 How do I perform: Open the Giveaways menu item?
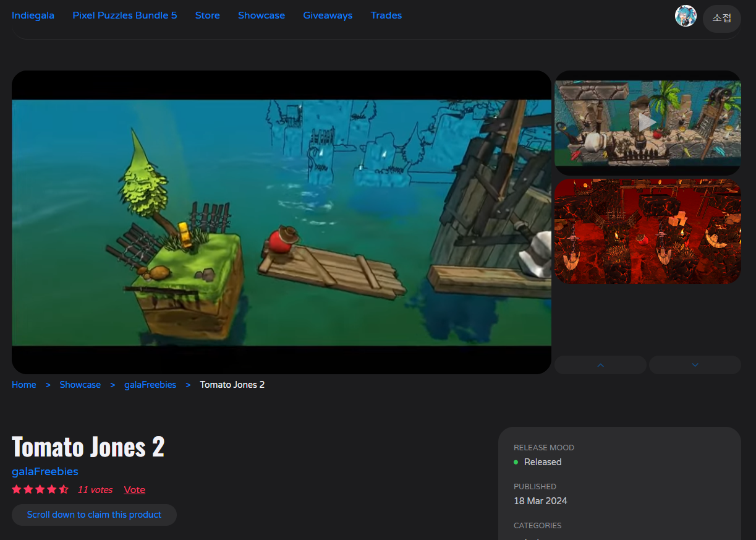pyautogui.click(x=328, y=15)
